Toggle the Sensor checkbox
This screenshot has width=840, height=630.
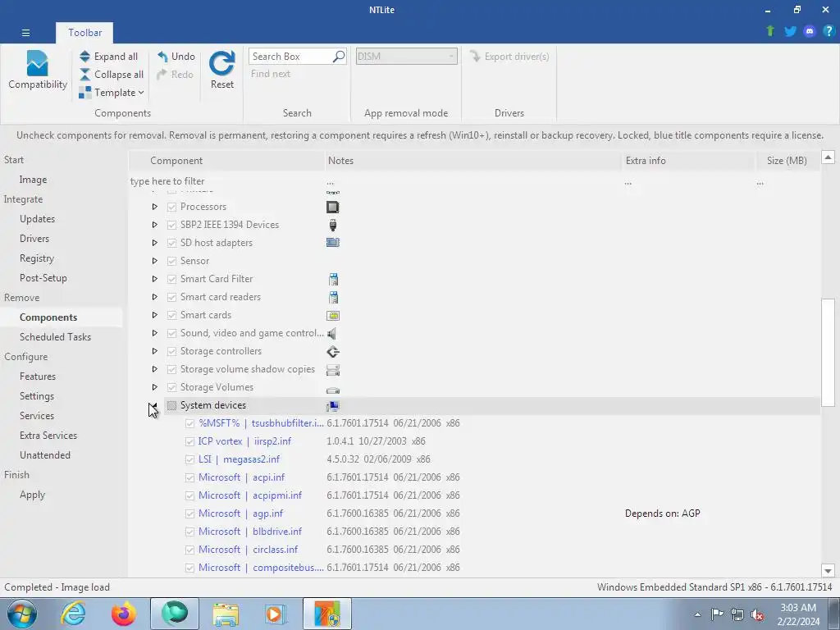(171, 261)
